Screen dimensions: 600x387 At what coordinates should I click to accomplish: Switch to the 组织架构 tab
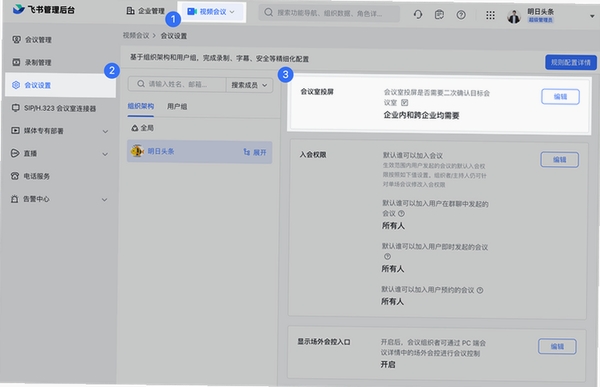(x=141, y=106)
